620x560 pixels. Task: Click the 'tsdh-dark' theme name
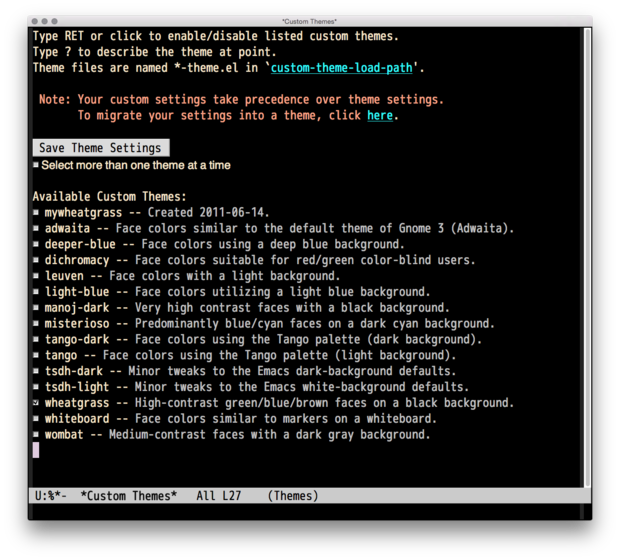click(x=74, y=371)
